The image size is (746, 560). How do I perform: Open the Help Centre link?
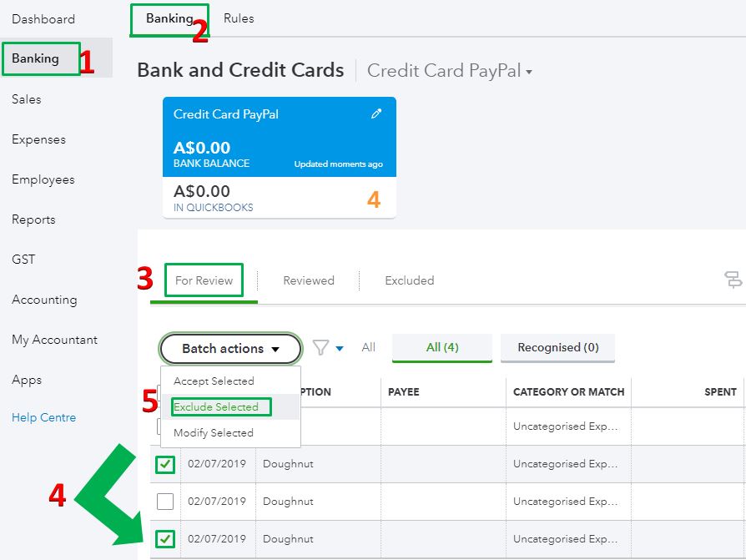click(43, 417)
